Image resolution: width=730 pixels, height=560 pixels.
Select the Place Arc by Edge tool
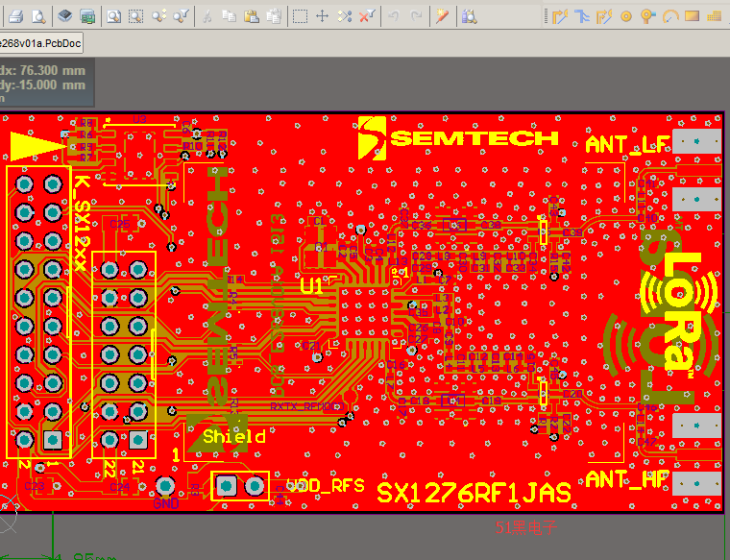click(x=669, y=16)
